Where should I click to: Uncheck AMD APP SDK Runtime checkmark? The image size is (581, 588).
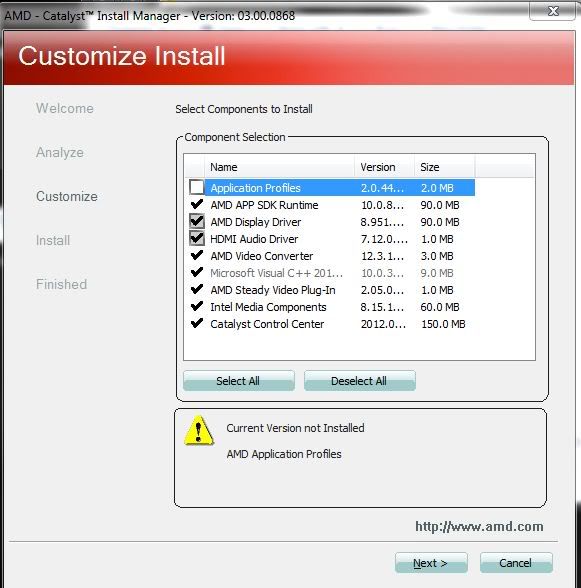pos(197,204)
